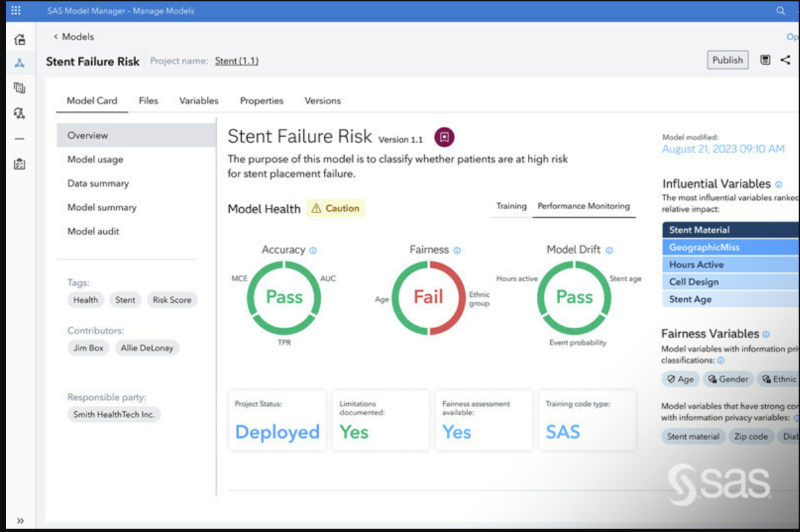Click the Publish button
The image size is (800, 532).
pos(727,60)
